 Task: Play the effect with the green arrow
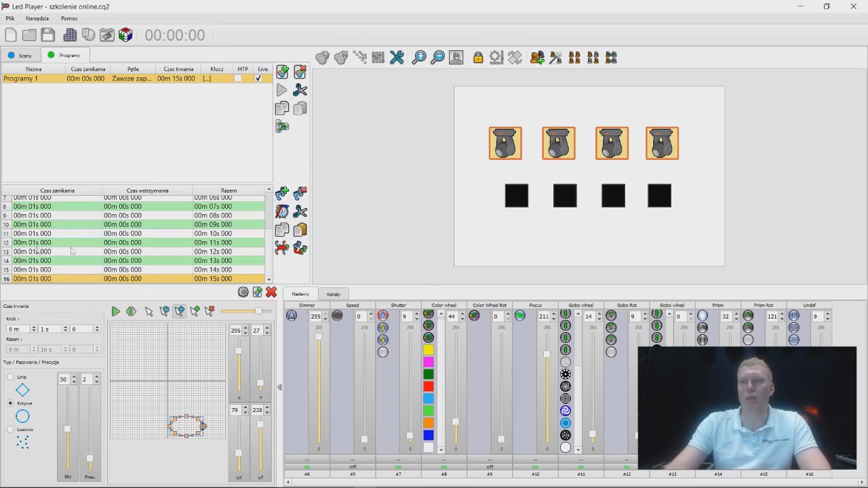[x=115, y=311]
